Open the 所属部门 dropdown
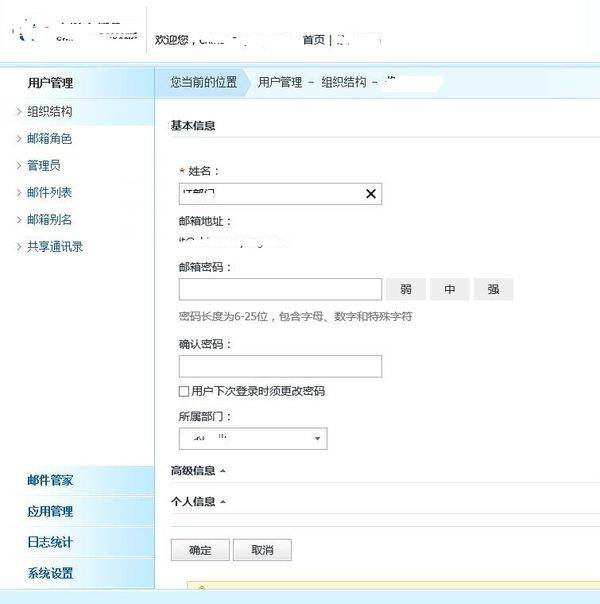 [x=253, y=438]
